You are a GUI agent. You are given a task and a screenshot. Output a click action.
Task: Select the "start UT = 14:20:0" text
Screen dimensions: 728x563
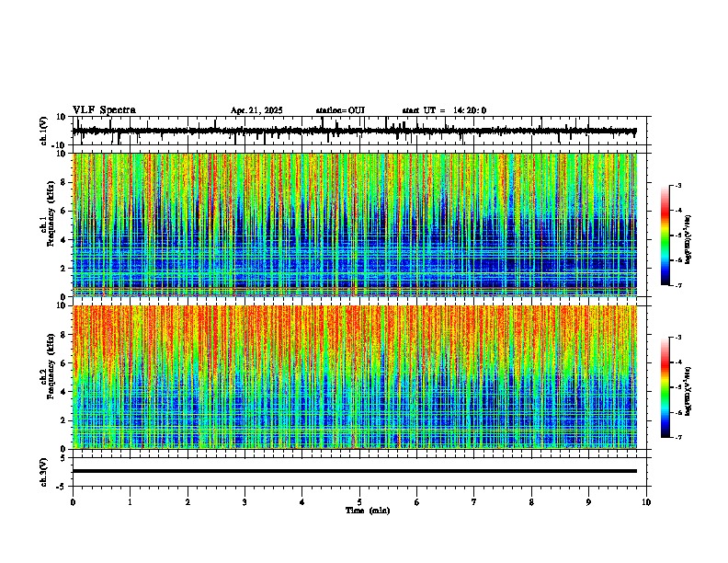click(444, 110)
